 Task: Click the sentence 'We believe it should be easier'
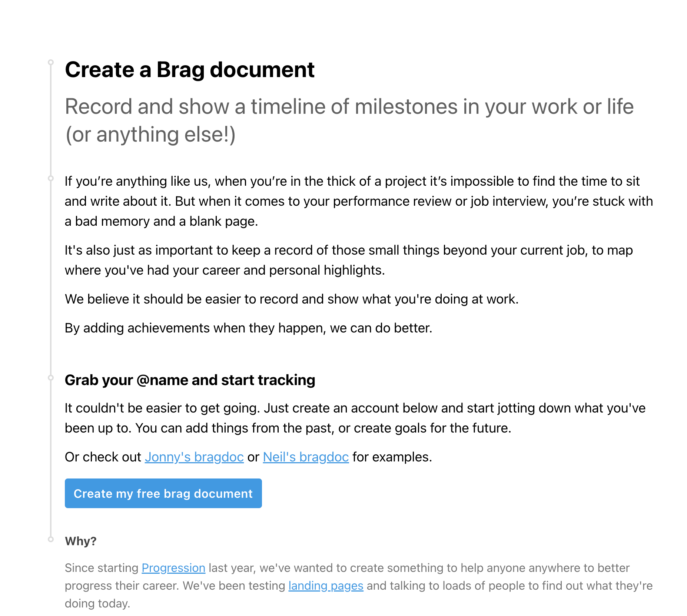click(291, 299)
